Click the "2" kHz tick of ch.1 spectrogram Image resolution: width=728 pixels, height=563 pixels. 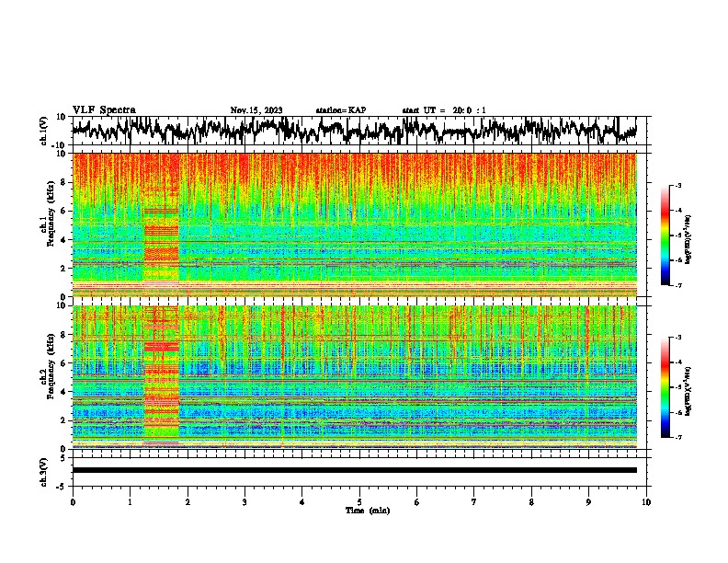(x=63, y=269)
